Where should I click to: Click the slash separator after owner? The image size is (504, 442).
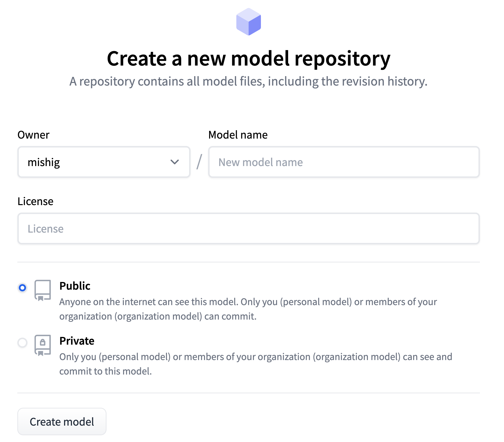(199, 162)
